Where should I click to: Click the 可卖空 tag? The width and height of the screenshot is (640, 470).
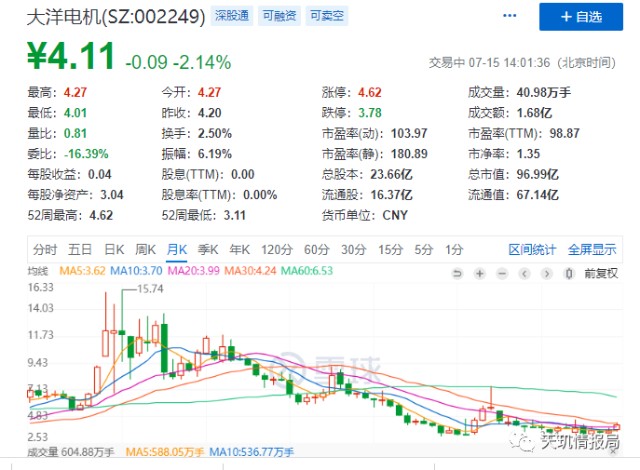tap(327, 16)
